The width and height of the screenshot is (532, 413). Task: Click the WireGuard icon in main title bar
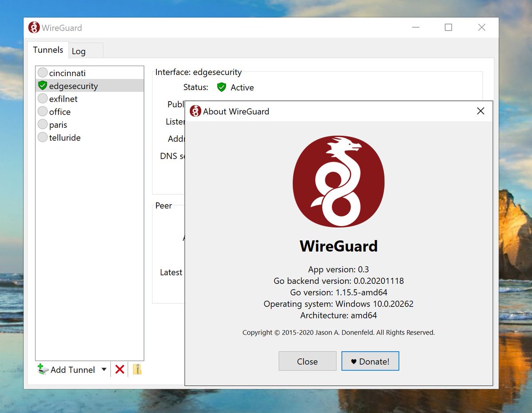[34, 28]
